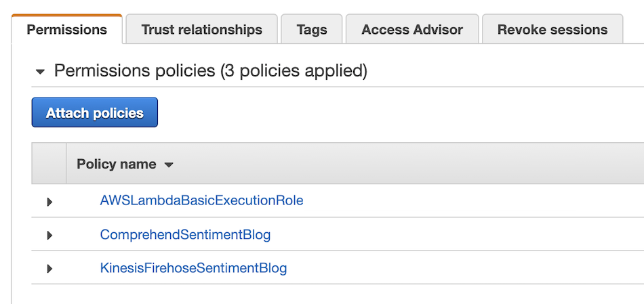Open the ComprehendSentimentBlog policy link
The height and width of the screenshot is (304, 644).
click(x=185, y=235)
